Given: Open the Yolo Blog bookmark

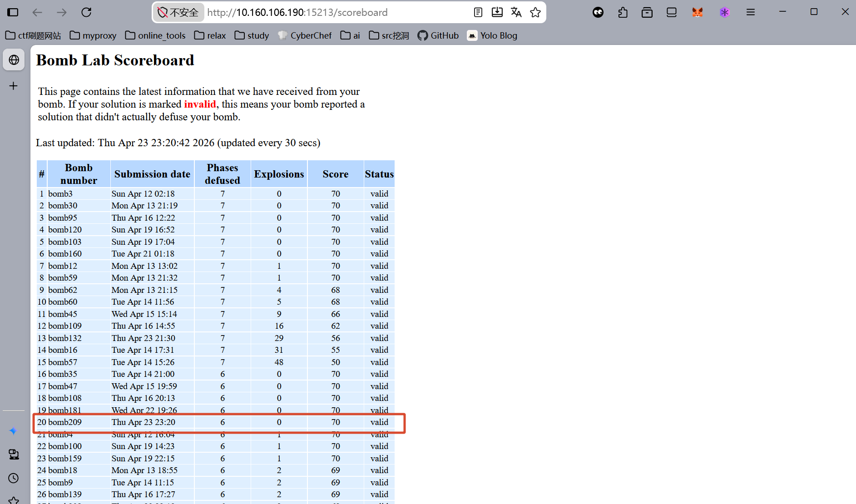Looking at the screenshot, I should click(492, 35).
